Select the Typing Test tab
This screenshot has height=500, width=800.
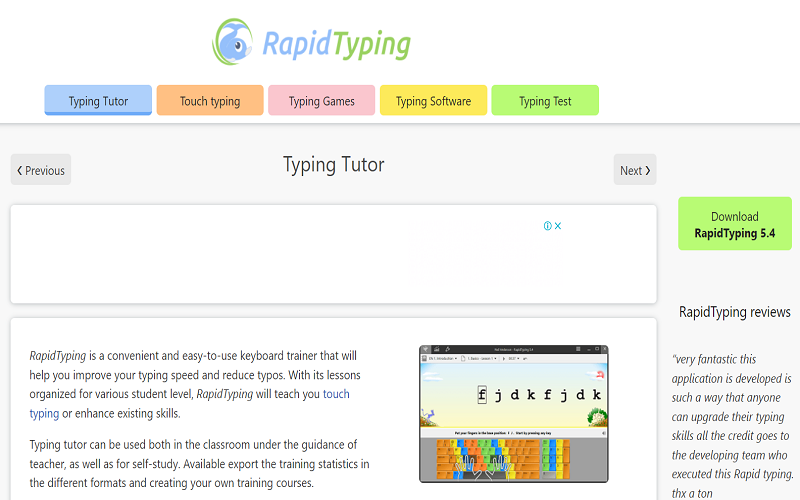pos(545,101)
